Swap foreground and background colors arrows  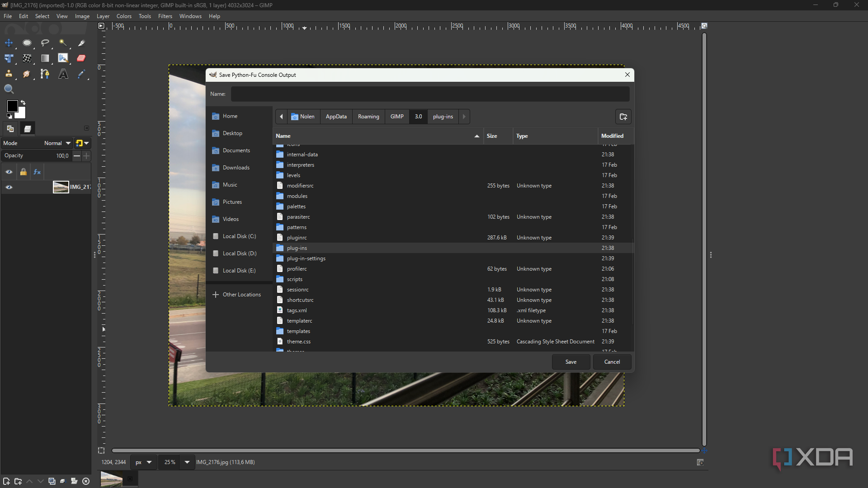23,103
